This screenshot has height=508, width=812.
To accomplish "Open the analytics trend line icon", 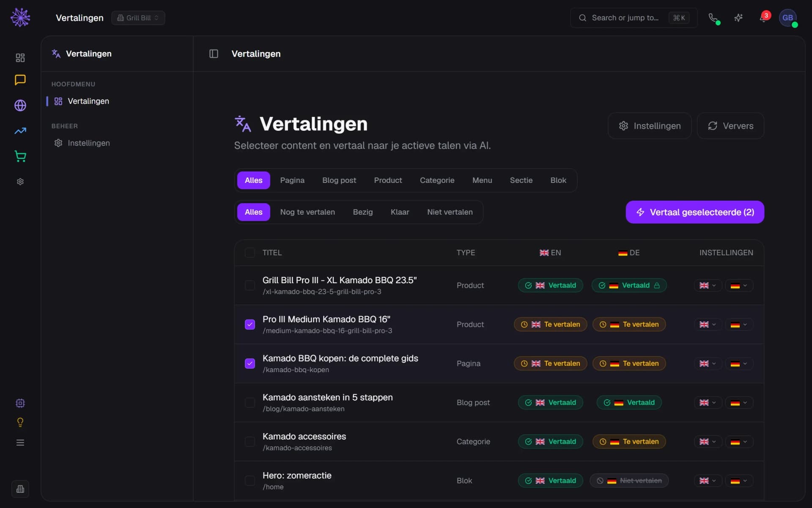I will tap(20, 131).
